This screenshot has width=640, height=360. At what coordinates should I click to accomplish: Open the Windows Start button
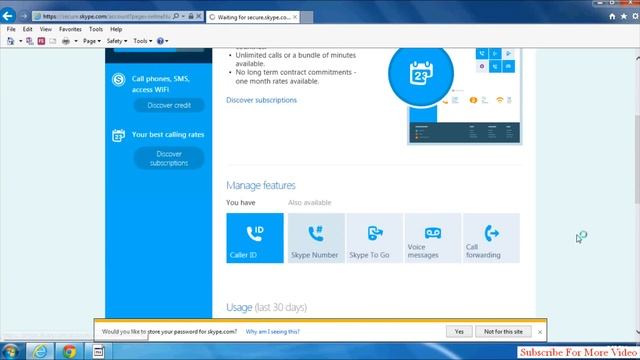click(10, 351)
